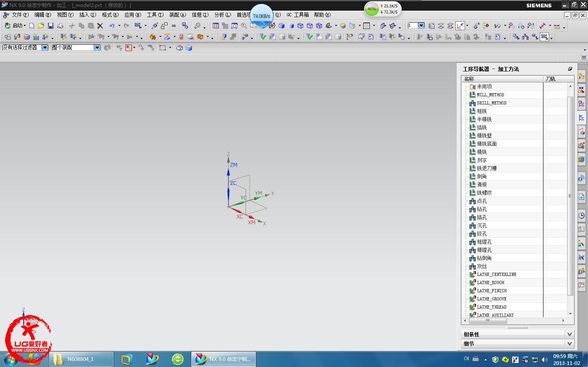Click the Print icon in the toolbar

[x=60, y=25]
